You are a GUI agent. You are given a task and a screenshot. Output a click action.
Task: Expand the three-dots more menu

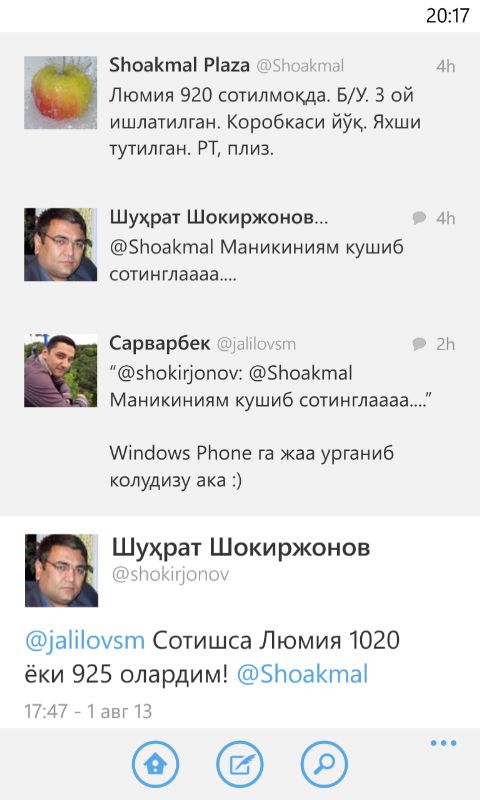point(443,743)
